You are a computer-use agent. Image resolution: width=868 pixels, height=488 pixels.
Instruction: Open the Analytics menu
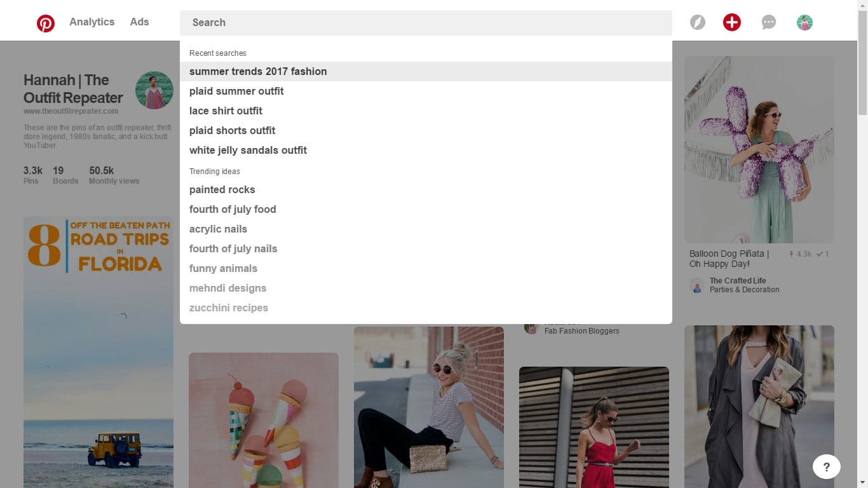[x=92, y=22]
